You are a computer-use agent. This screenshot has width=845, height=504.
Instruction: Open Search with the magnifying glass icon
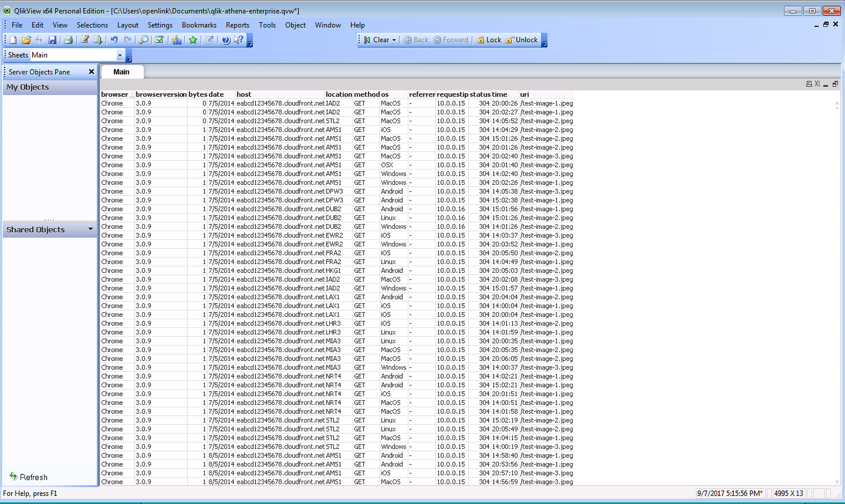144,40
